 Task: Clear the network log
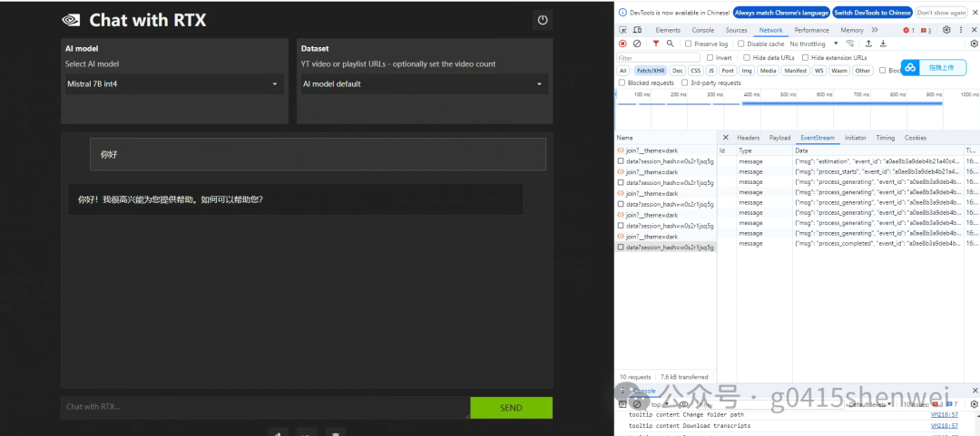point(637,44)
